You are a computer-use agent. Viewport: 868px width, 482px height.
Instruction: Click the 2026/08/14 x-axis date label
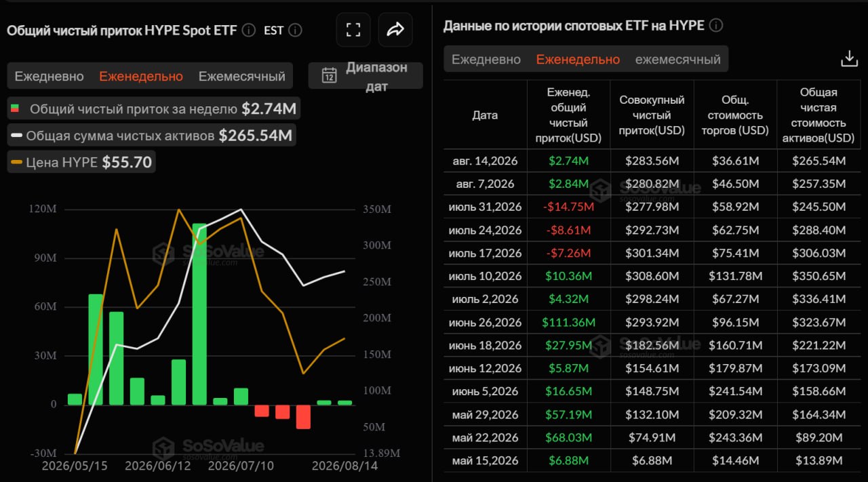[344, 466]
